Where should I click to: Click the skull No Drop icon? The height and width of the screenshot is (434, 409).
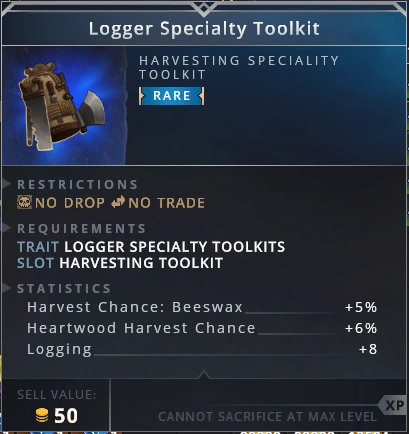pos(25,202)
